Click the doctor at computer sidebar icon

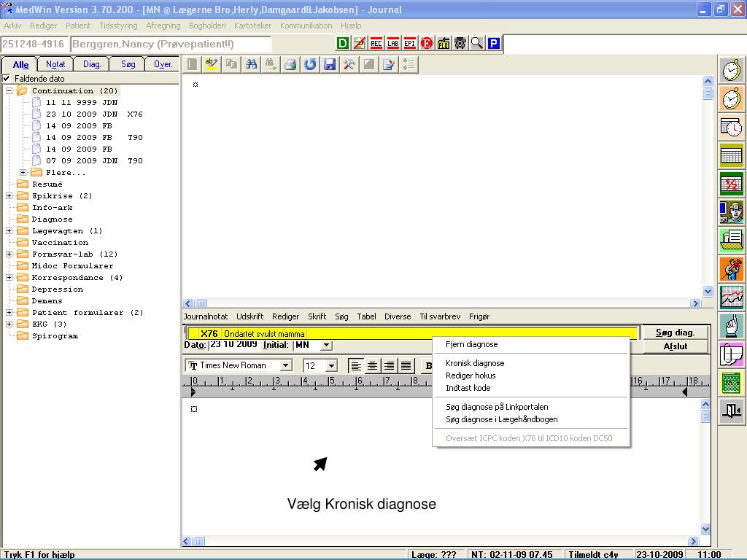731,211
